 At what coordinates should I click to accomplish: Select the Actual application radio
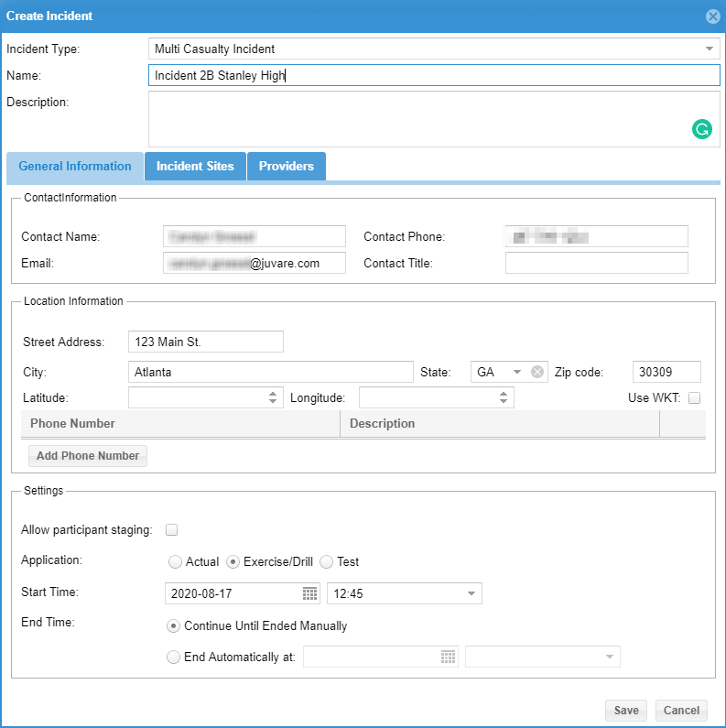[x=175, y=561]
